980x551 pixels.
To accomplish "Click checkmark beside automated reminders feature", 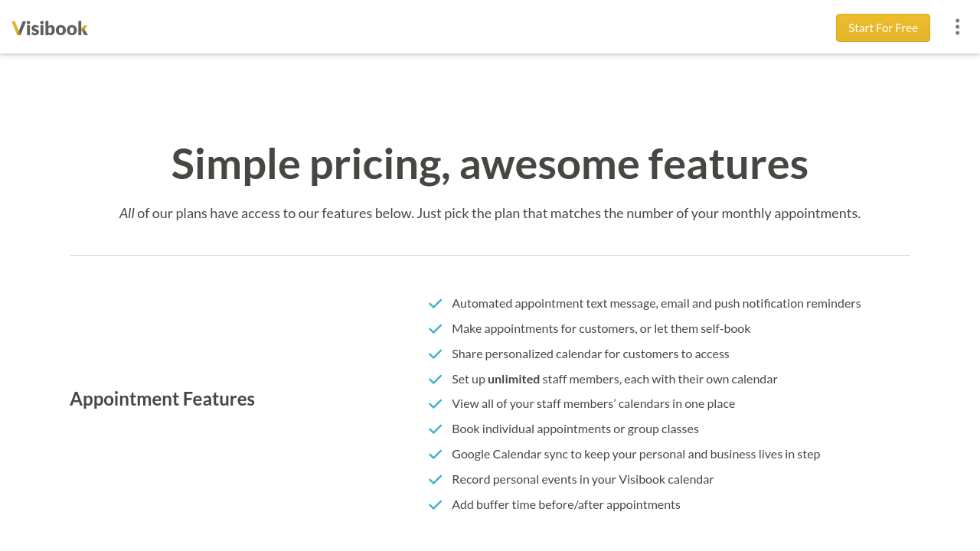I will [x=436, y=304].
